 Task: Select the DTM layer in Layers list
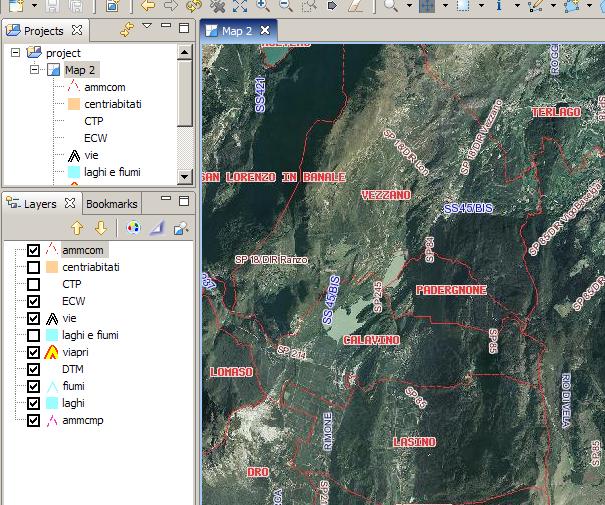point(72,369)
